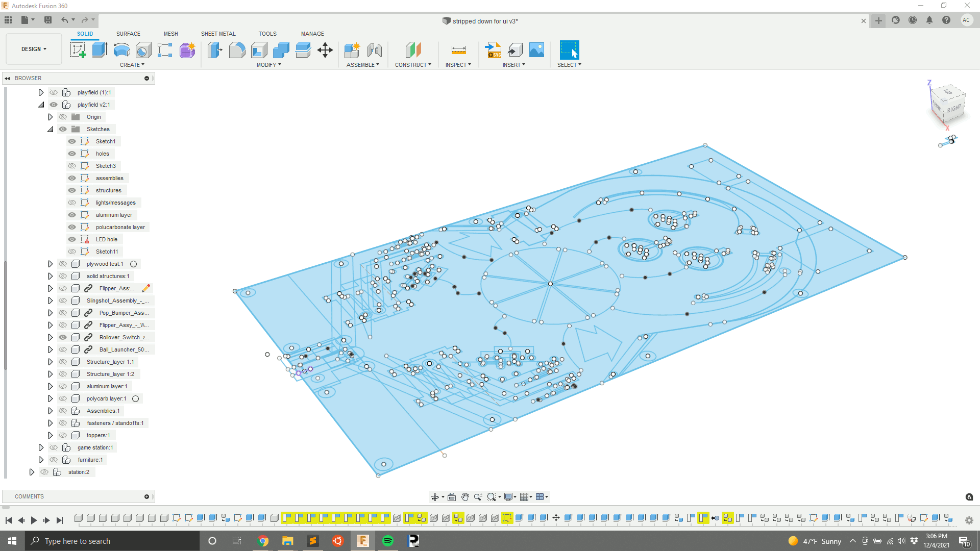This screenshot has height=551, width=980.
Task: Click the ViewCube RIGHT face
Action: [953, 109]
